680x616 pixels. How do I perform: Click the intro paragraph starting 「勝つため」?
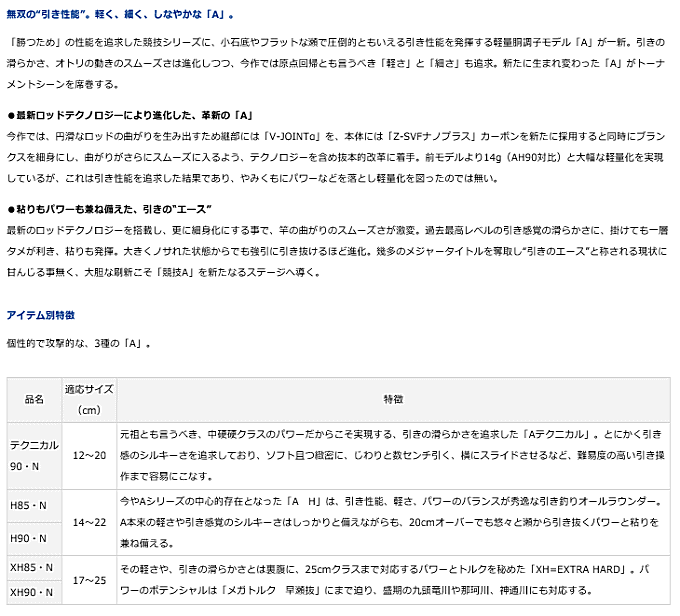tap(336, 63)
